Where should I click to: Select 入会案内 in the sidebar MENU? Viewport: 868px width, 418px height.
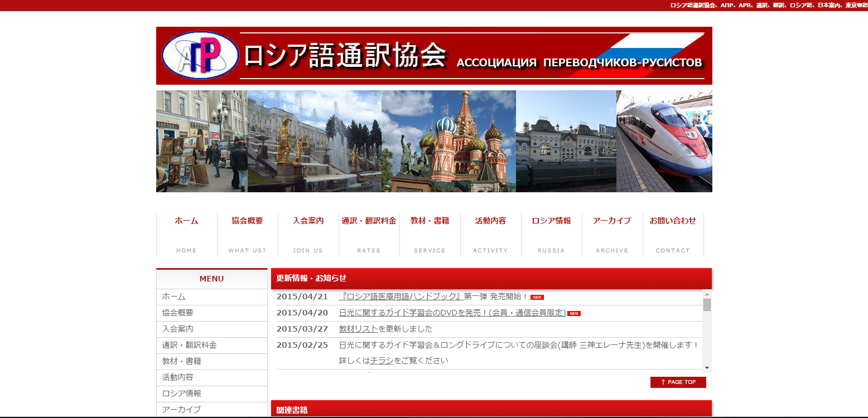click(x=212, y=329)
